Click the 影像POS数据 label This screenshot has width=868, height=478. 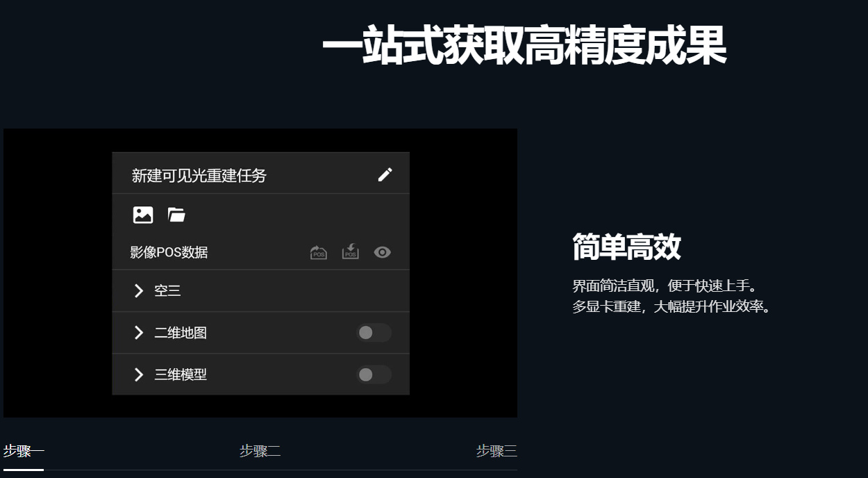pyautogui.click(x=169, y=253)
